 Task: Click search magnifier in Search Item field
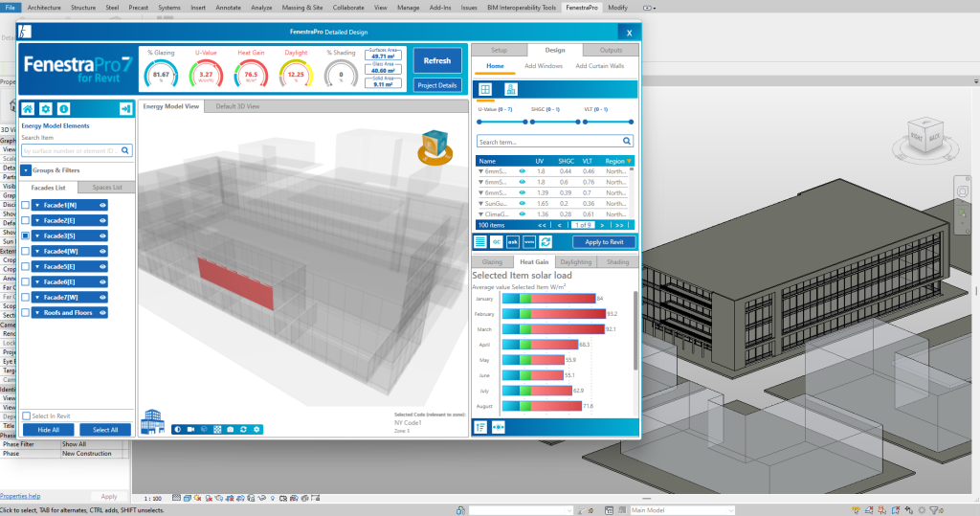[125, 150]
